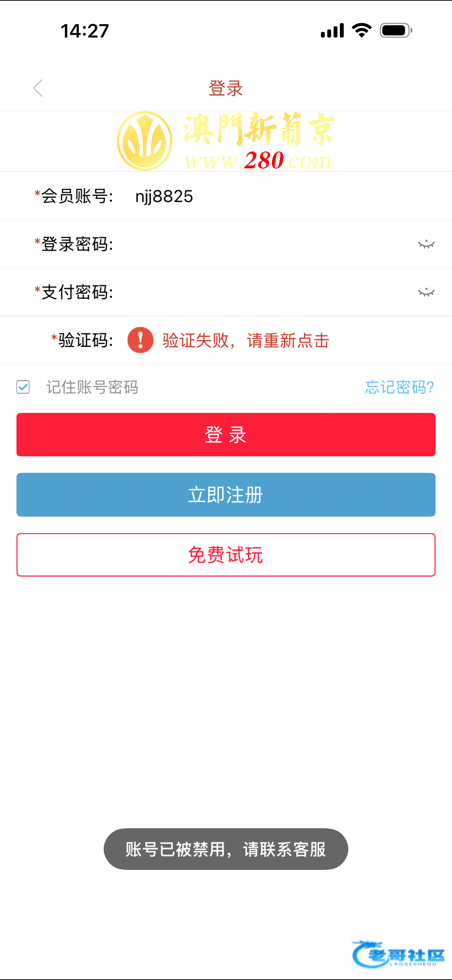Focus the payment password field

[x=266, y=292]
